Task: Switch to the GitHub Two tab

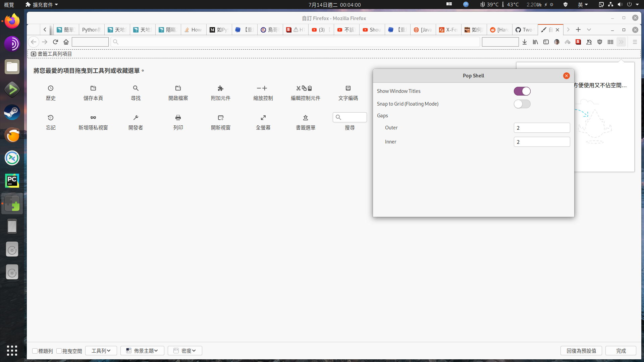Action: (x=525, y=30)
